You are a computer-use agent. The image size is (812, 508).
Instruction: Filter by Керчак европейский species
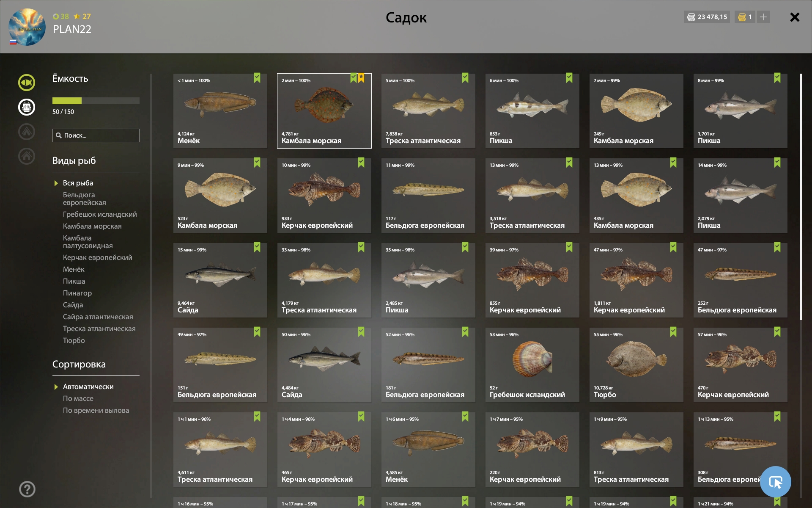coord(97,257)
